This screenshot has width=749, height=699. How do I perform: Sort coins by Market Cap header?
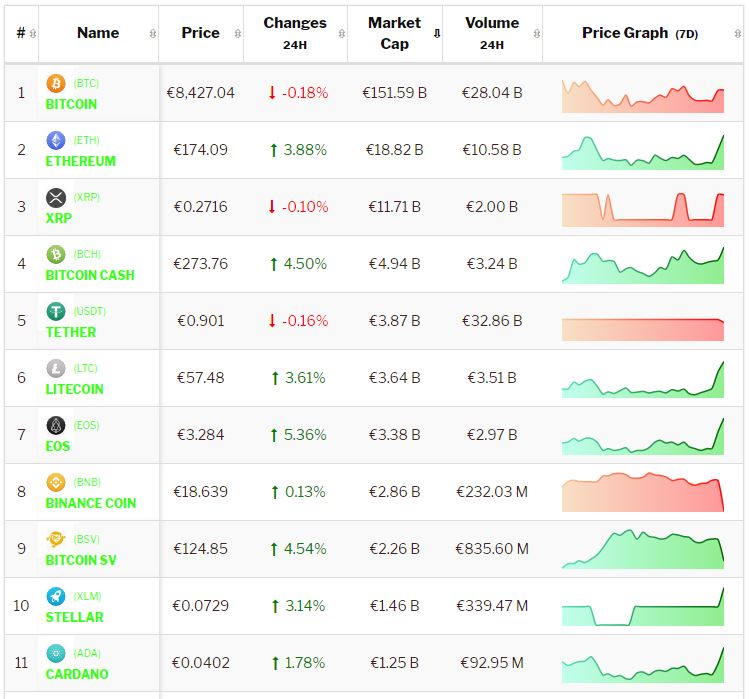click(394, 33)
